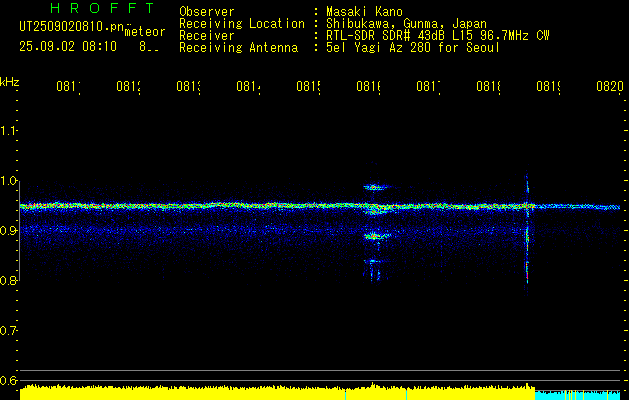Click the meteor echo blob near 0.89 kHz
The image size is (629, 400).
376,236
